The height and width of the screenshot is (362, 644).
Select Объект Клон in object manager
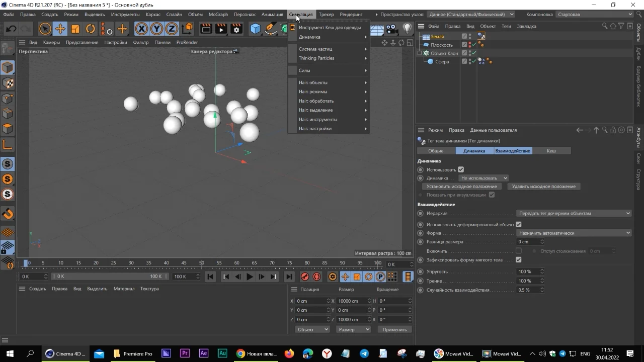pos(444,53)
